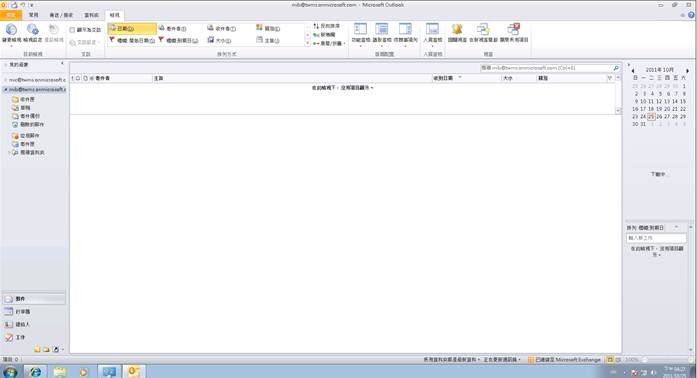Switch to the Folder ribbon tab
697x378 pixels.
(91, 15)
